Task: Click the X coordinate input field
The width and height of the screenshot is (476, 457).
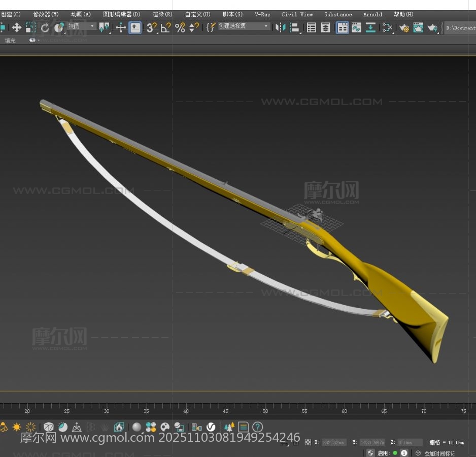Action: (x=333, y=442)
